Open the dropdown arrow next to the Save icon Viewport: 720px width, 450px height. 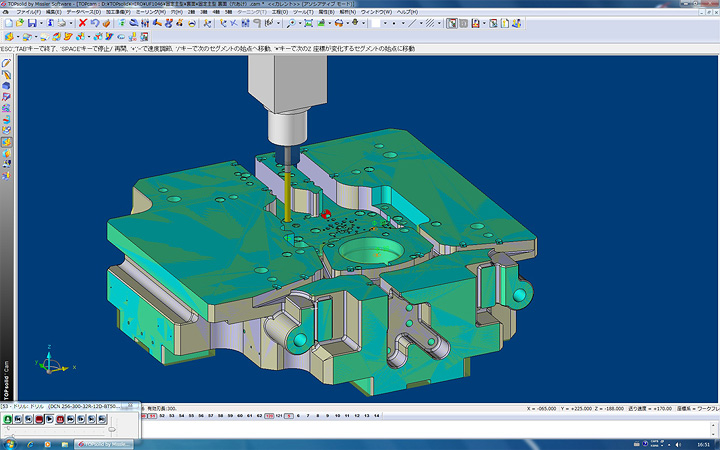point(41,23)
